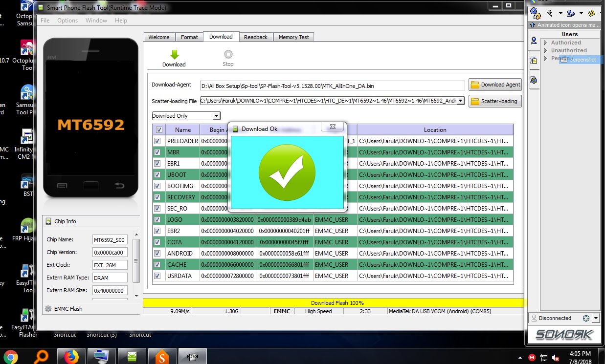Open the add user dropdown arrow in Sonork

coord(581,13)
